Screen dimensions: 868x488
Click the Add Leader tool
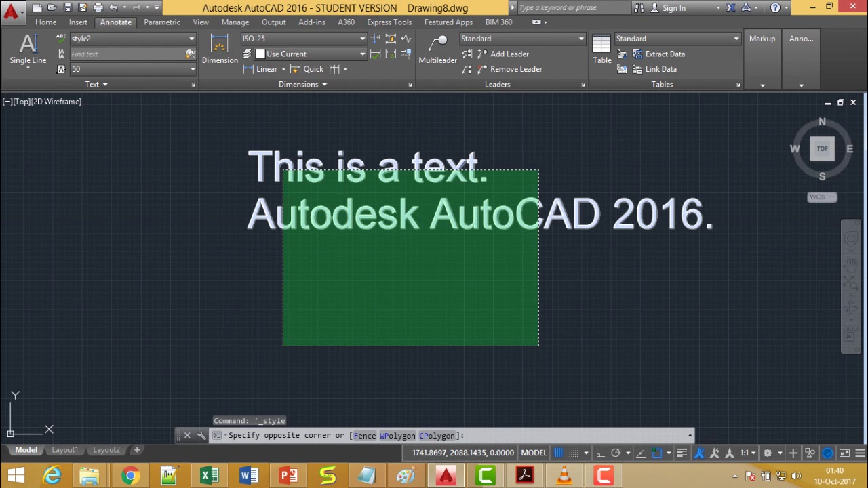(502, 54)
